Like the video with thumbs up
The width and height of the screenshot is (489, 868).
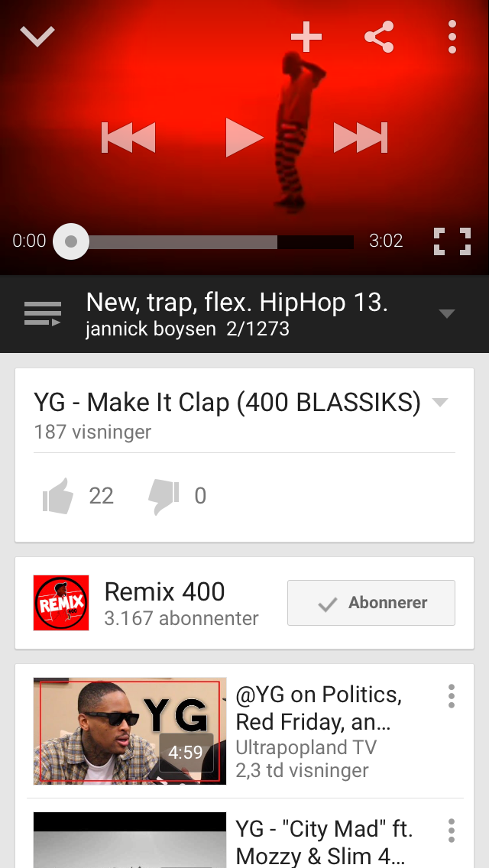58,495
